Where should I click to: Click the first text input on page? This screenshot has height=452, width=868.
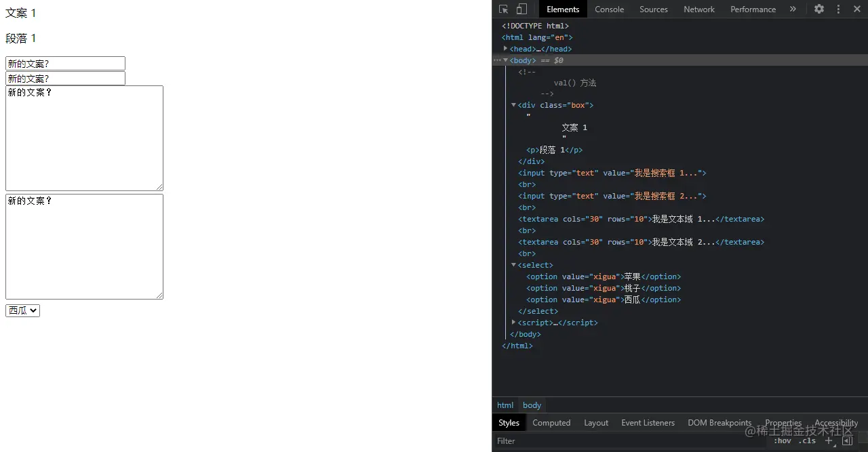click(x=65, y=63)
